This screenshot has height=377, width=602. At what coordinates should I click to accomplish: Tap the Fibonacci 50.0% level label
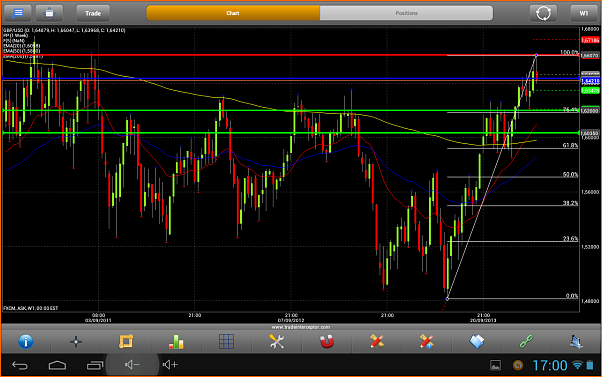pyautogui.click(x=570, y=174)
